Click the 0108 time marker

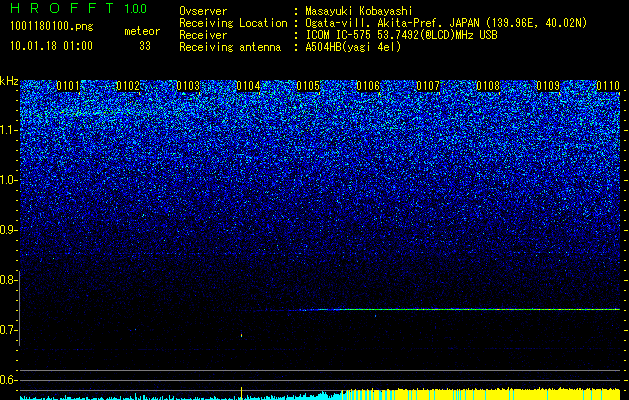pos(488,86)
